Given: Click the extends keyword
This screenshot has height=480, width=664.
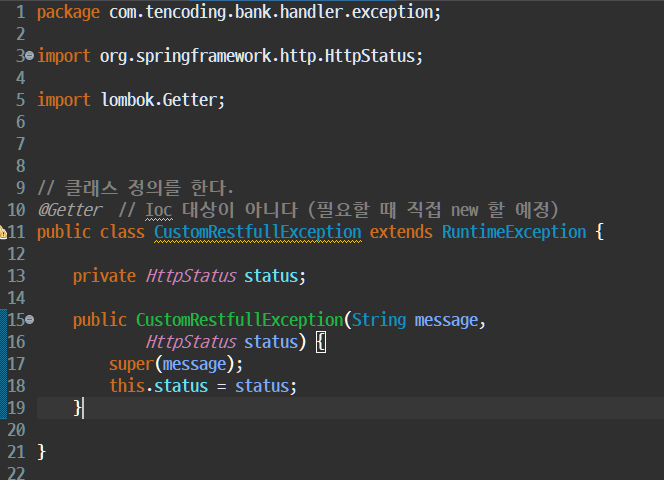Looking at the screenshot, I should click(401, 232).
